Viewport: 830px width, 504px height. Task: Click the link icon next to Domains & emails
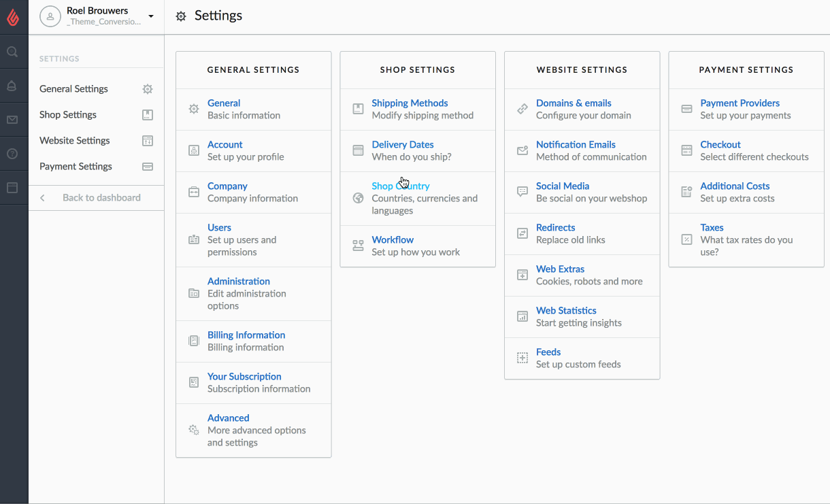click(522, 109)
